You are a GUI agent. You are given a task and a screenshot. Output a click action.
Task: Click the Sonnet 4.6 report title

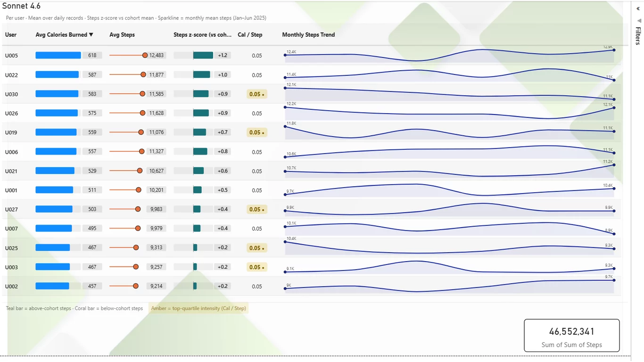tap(21, 6)
